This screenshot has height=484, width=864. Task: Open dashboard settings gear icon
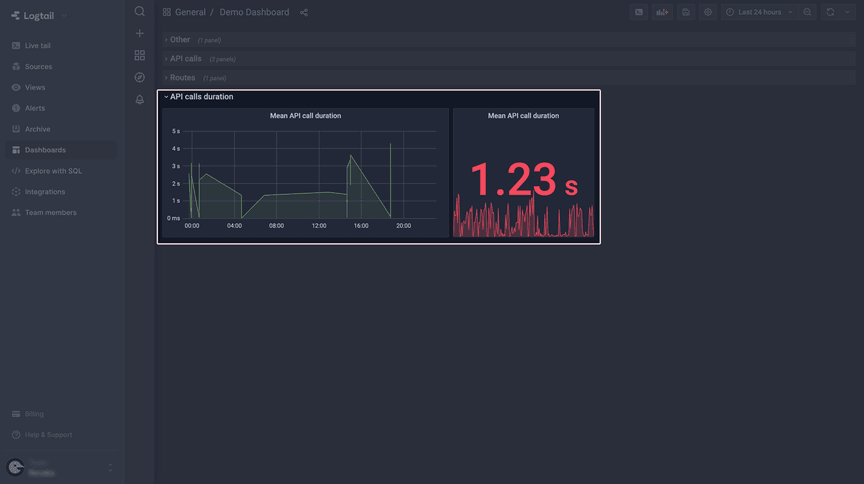pos(708,12)
